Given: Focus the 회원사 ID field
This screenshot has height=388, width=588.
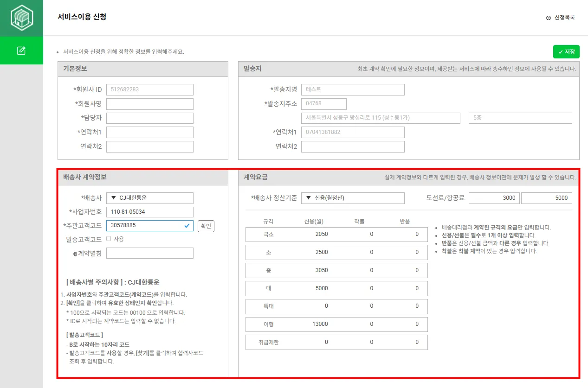Looking at the screenshot, I should 150,89.
